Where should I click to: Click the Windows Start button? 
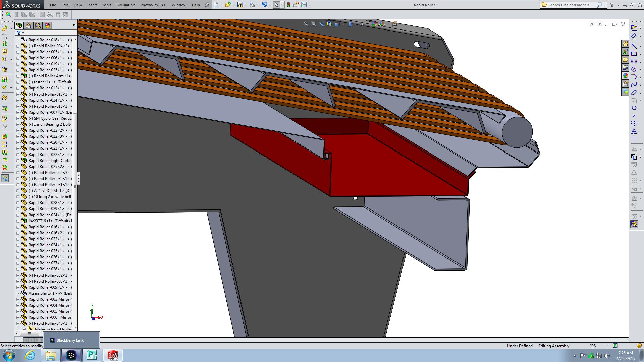pos(9,355)
